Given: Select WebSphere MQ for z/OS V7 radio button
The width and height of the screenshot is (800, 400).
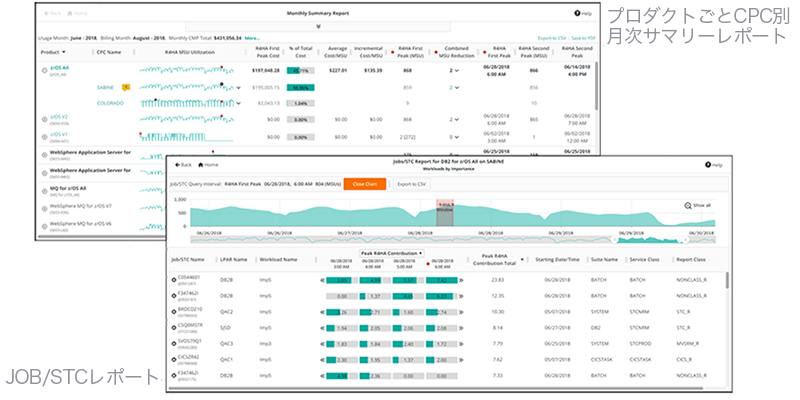Looking at the screenshot, I should click(44, 208).
